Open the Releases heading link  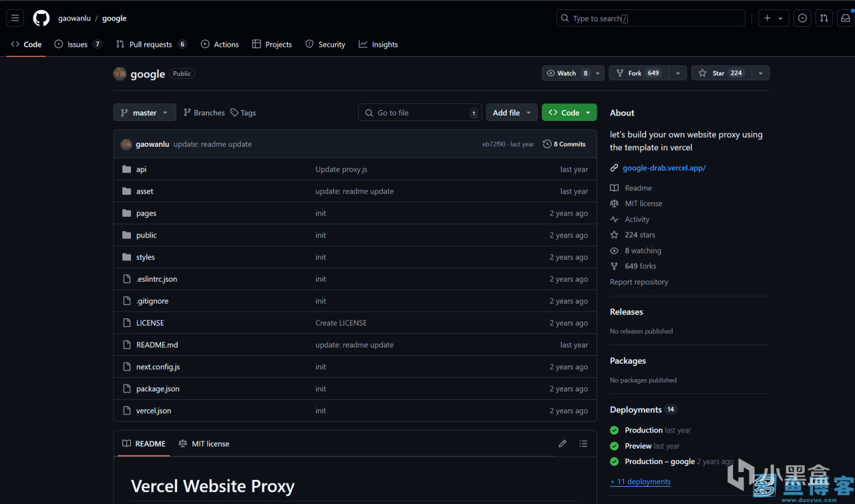point(627,312)
